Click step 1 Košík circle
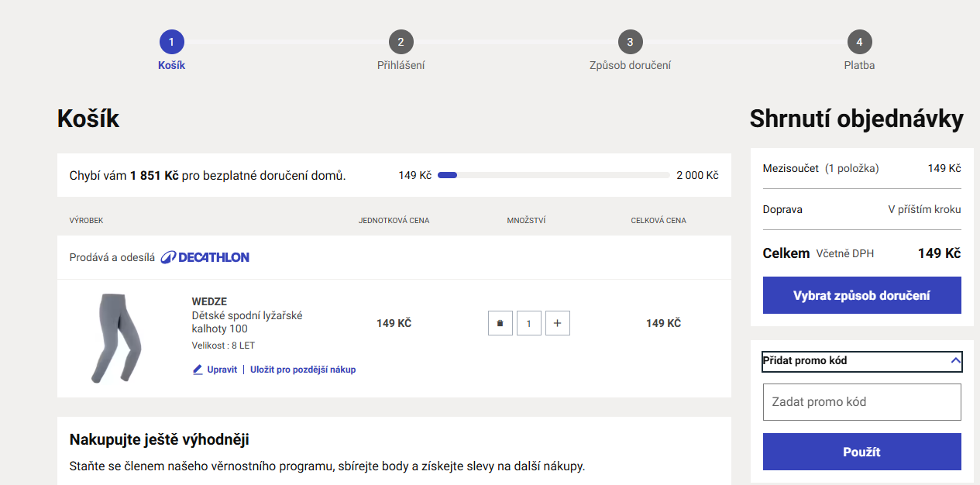 point(171,42)
